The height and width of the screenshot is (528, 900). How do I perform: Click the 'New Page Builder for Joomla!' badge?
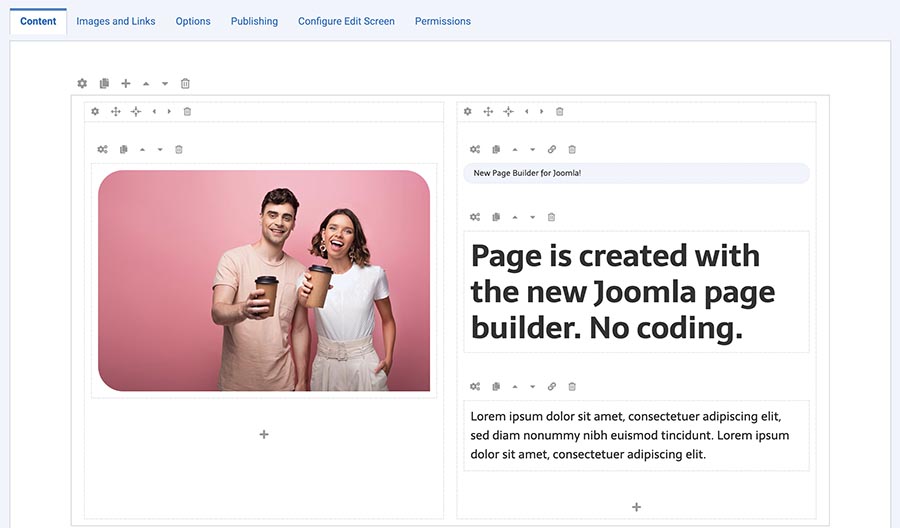[637, 173]
